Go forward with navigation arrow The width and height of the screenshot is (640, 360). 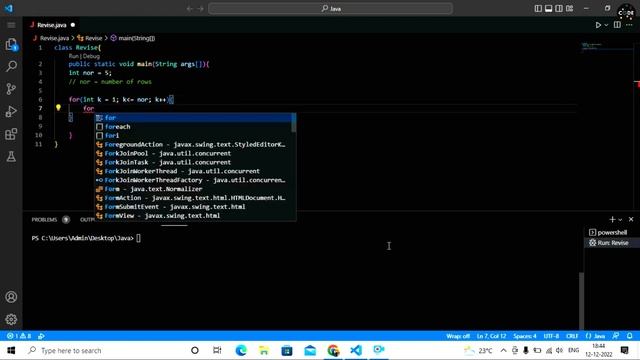[x=200, y=9]
